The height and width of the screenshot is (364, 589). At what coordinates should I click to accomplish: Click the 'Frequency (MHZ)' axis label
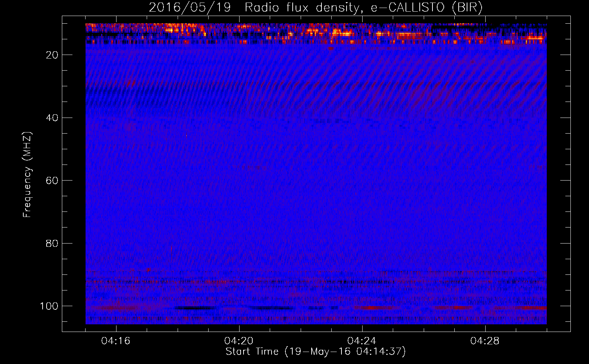tap(27, 175)
